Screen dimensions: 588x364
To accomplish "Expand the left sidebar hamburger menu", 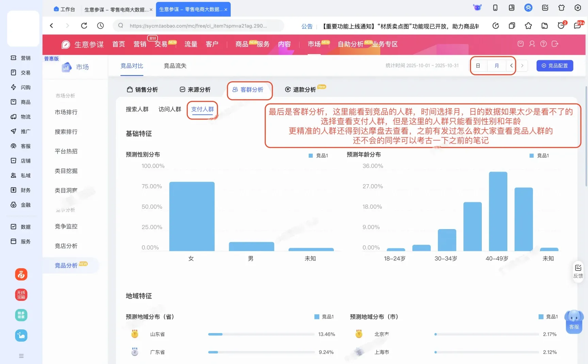I will coord(21,356).
